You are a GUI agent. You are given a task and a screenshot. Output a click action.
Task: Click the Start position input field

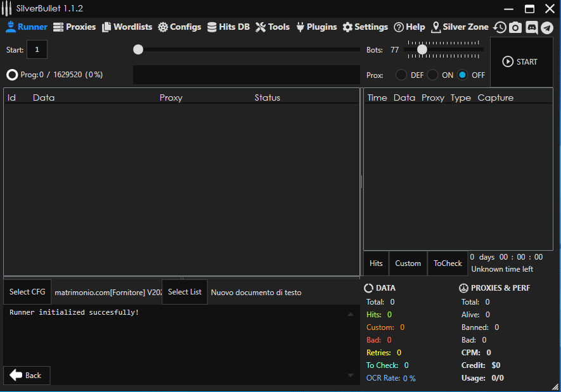(37, 49)
